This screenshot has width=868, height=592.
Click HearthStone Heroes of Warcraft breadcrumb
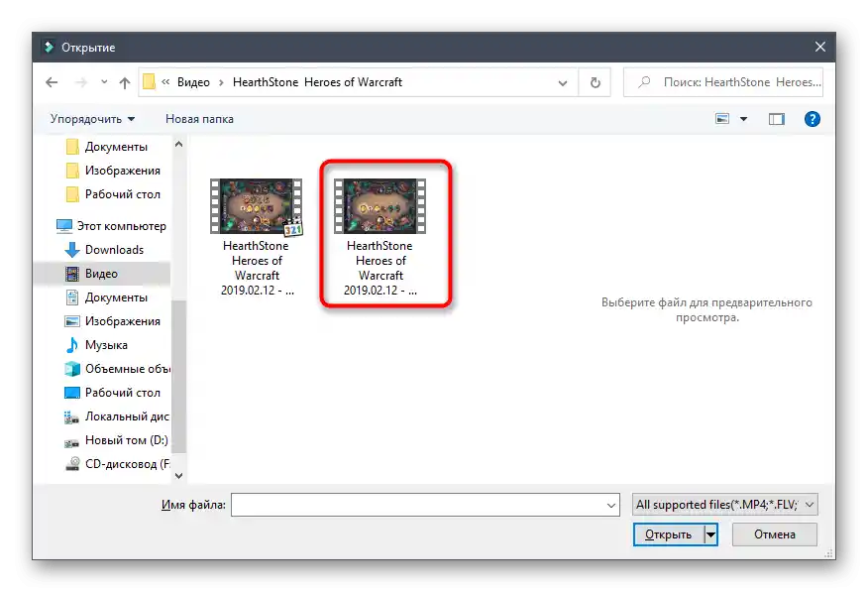click(x=317, y=82)
